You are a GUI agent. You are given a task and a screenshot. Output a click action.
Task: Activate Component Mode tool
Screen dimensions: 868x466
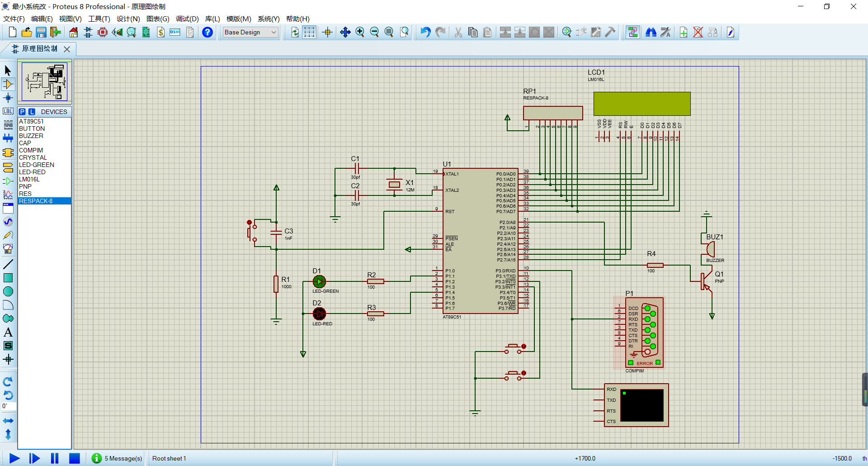[x=8, y=84]
